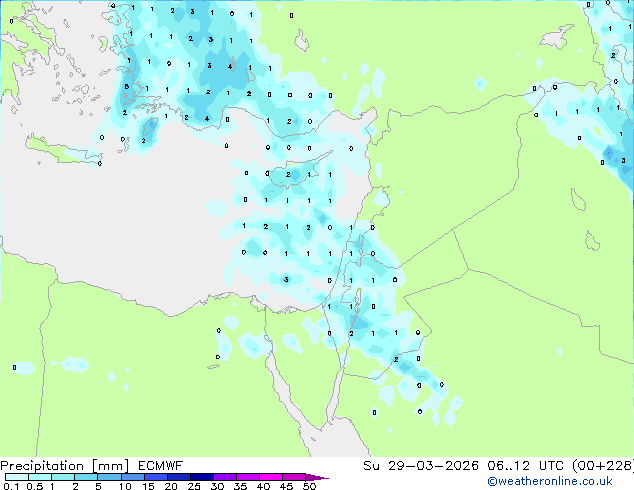Select the 40–45 mm magenta swatch
This screenshot has height=490, width=634.
coord(271,477)
